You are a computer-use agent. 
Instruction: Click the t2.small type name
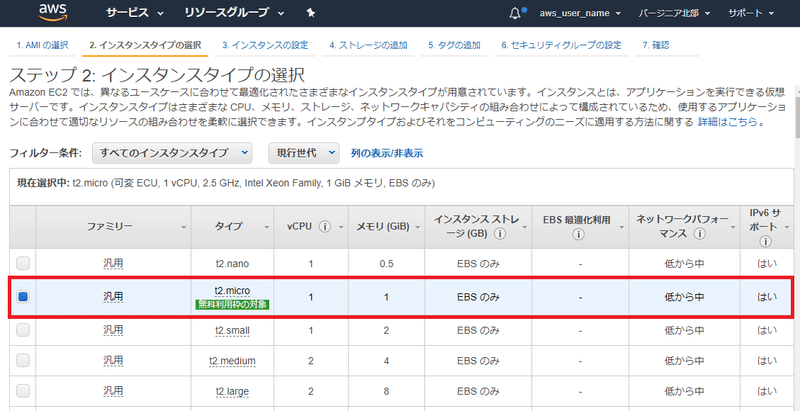point(232,330)
